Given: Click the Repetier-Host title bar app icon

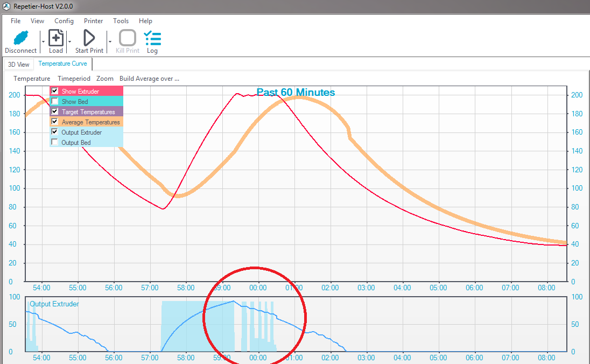Looking at the screenshot, I should coord(6,6).
